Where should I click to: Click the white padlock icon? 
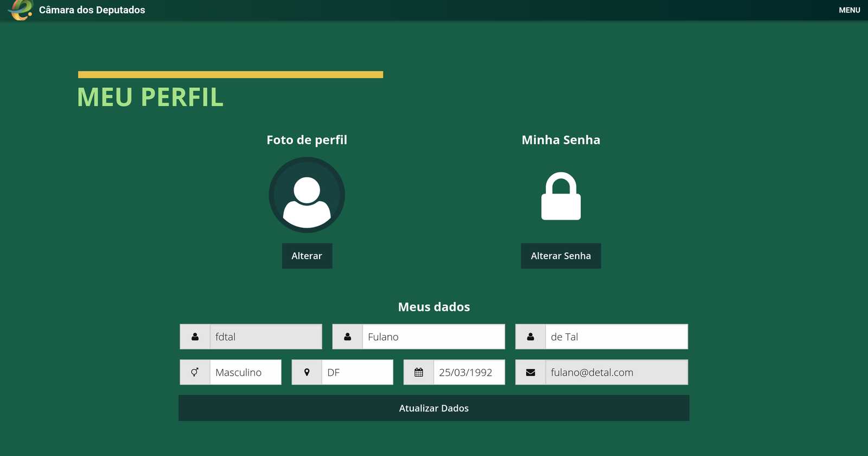[x=561, y=196]
